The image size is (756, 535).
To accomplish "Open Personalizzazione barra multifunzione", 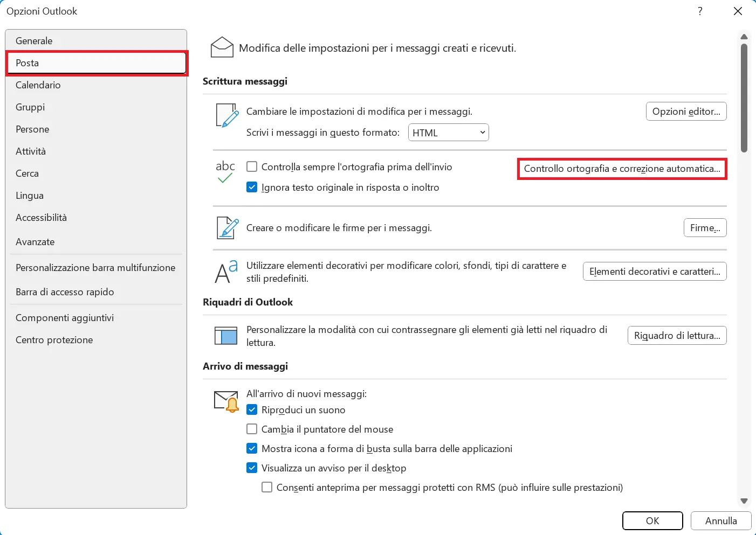I will click(x=96, y=268).
